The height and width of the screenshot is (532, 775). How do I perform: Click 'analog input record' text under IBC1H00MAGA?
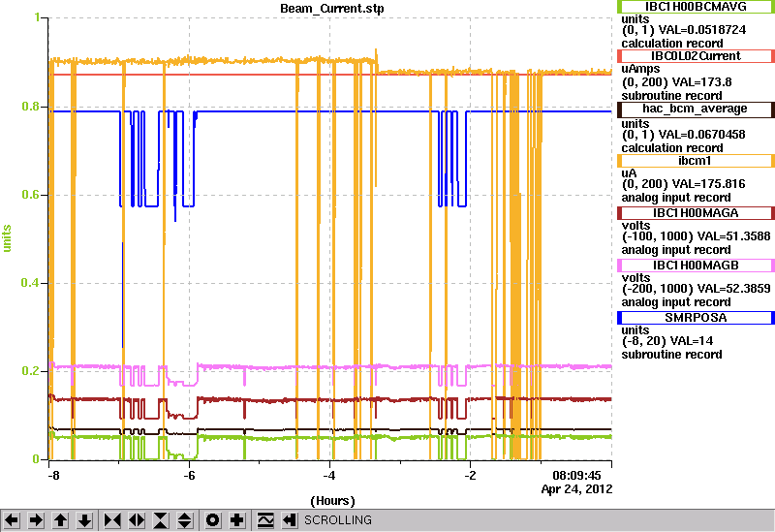(676, 250)
